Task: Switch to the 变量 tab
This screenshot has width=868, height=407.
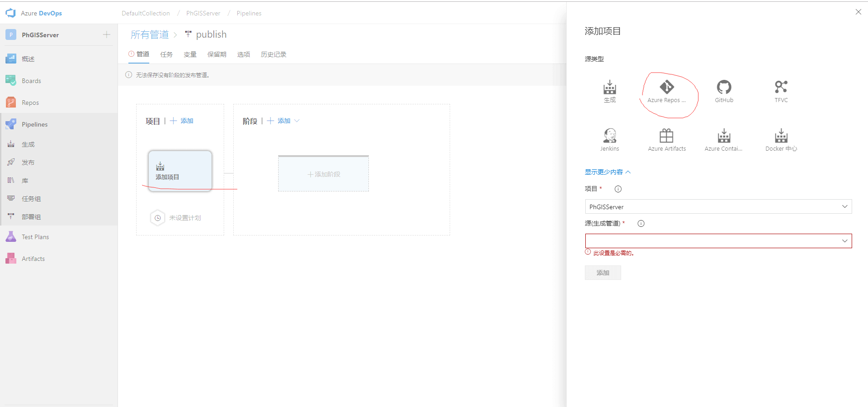Action: pyautogui.click(x=190, y=54)
